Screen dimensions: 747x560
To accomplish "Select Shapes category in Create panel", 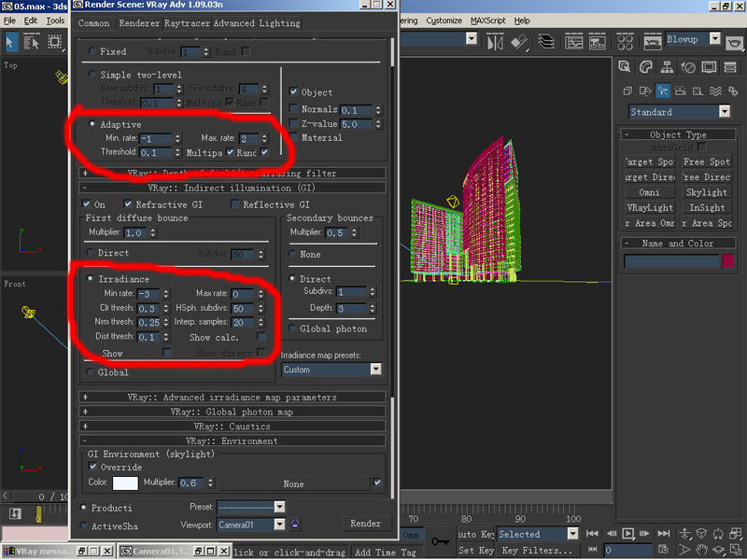I will tap(645, 91).
